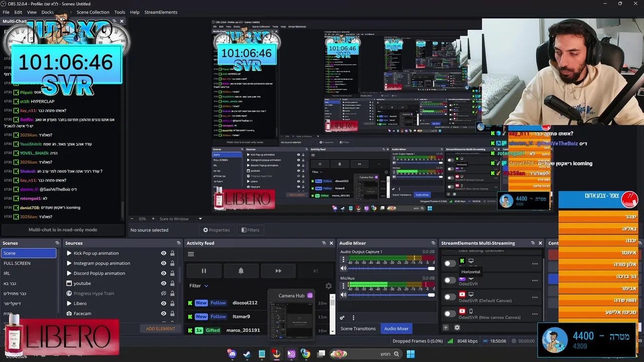The image size is (644, 362).
Task: Open more options for OdedSVR New canvas
Action: (x=535, y=314)
